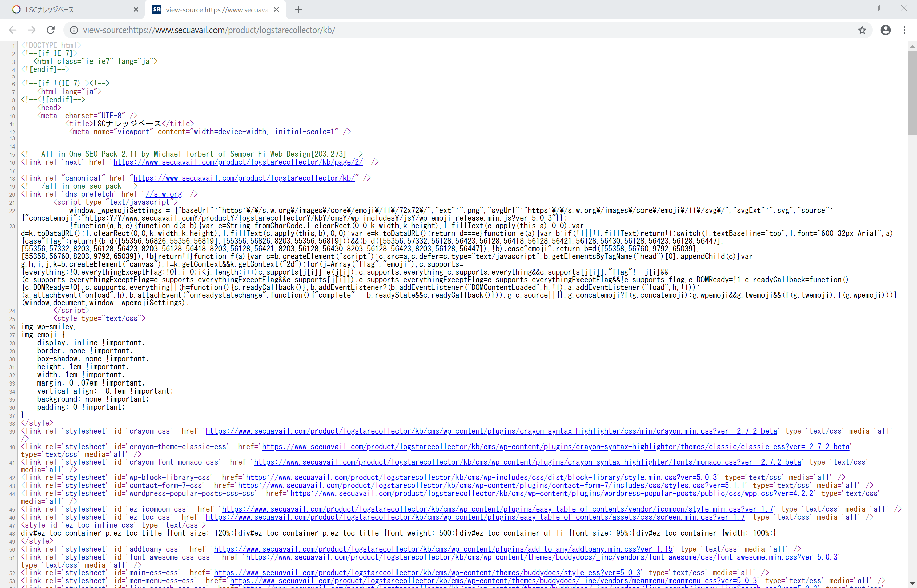Switch to the LSCナレッジベース tab

pos(72,9)
